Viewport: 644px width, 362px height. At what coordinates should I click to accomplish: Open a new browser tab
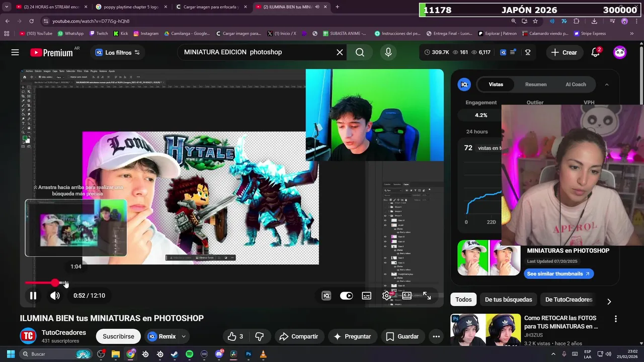click(337, 7)
